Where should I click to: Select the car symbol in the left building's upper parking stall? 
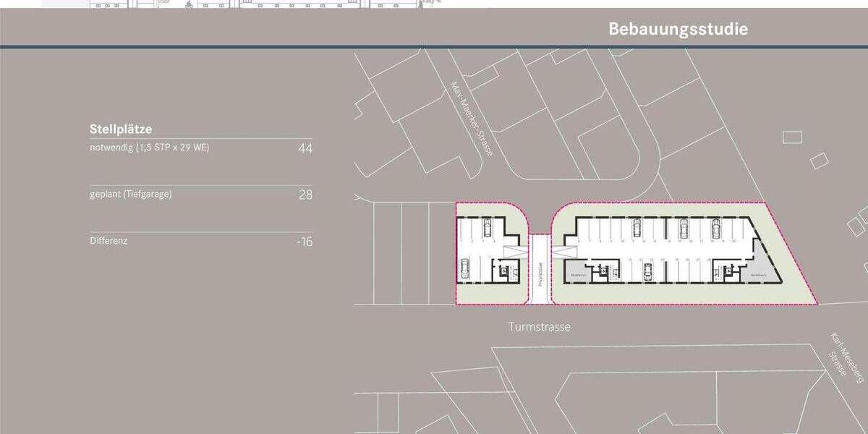click(x=486, y=227)
